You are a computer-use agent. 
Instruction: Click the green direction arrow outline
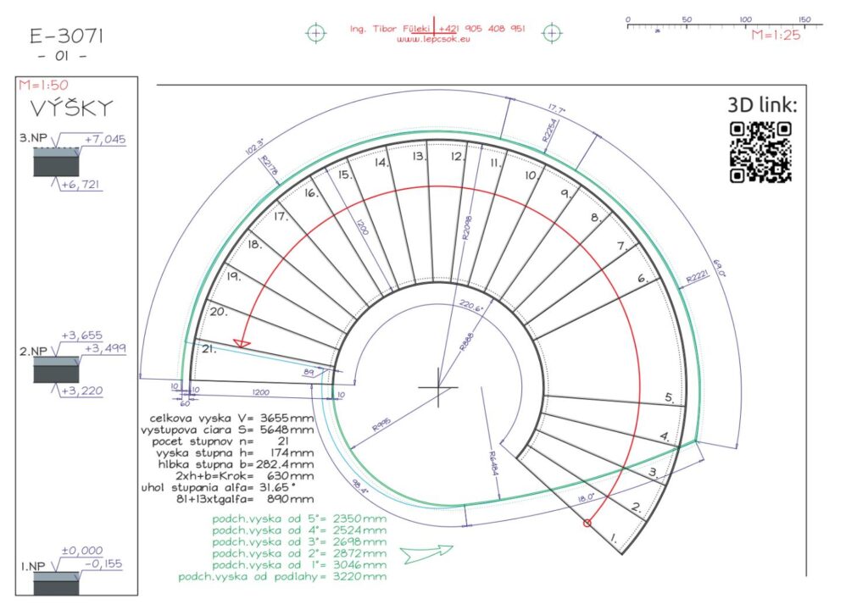(428, 553)
